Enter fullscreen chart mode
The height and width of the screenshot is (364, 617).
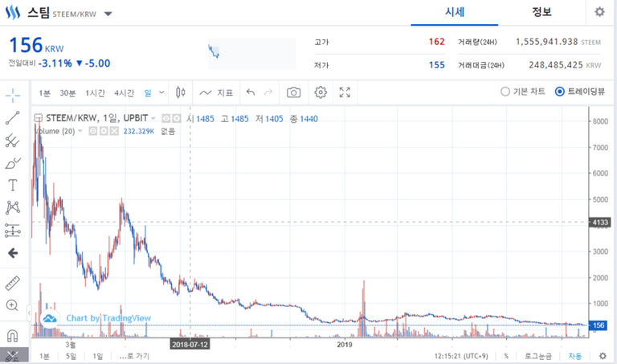pos(345,92)
